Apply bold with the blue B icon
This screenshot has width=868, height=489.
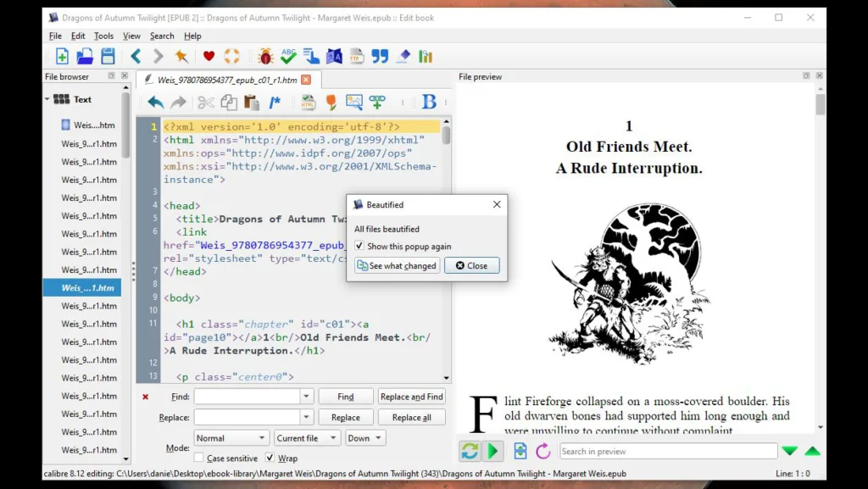[428, 102]
